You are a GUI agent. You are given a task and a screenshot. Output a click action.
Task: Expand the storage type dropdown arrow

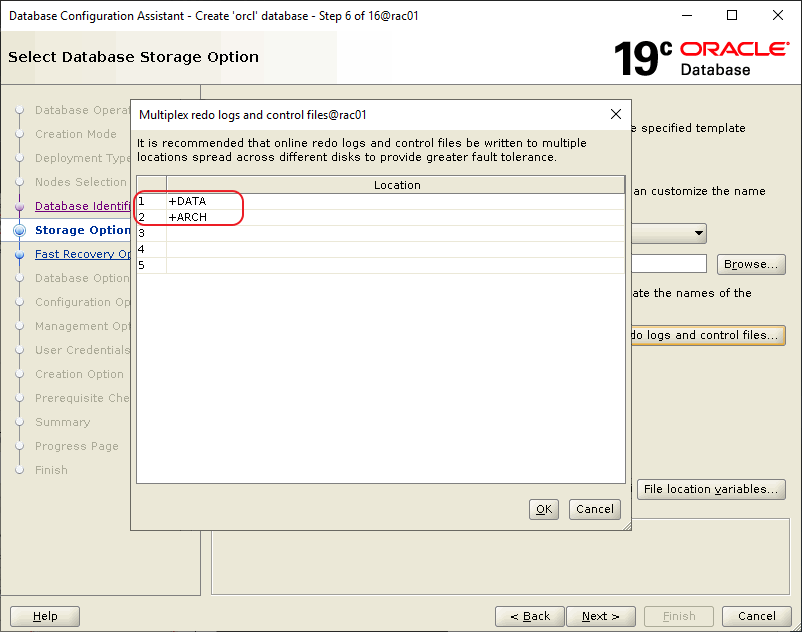698,233
